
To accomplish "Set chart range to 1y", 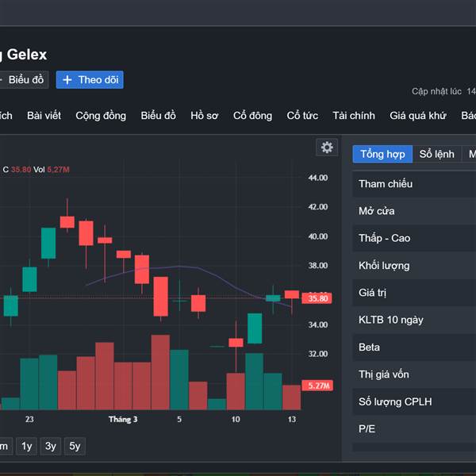I will coord(27,447).
